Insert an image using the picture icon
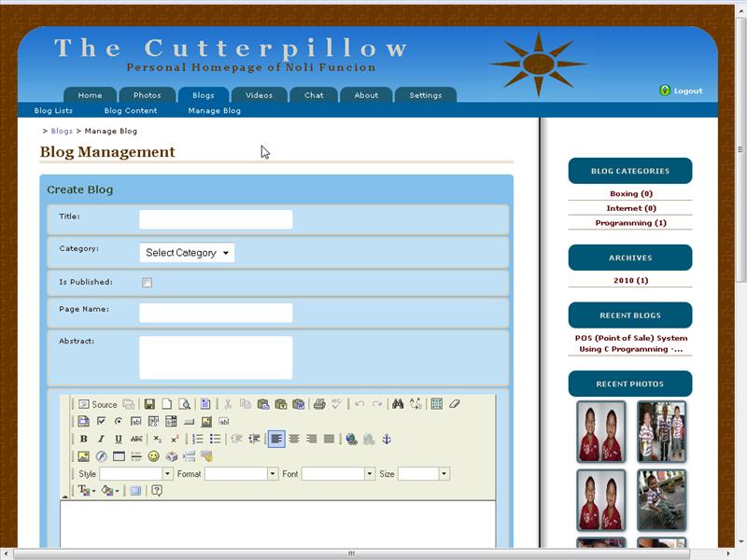The width and height of the screenshot is (747, 560). tap(83, 456)
